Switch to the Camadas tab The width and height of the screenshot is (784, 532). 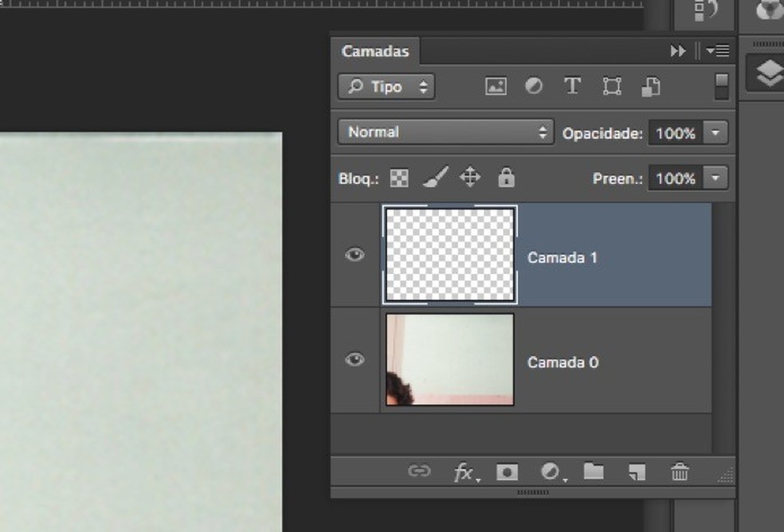pos(375,51)
